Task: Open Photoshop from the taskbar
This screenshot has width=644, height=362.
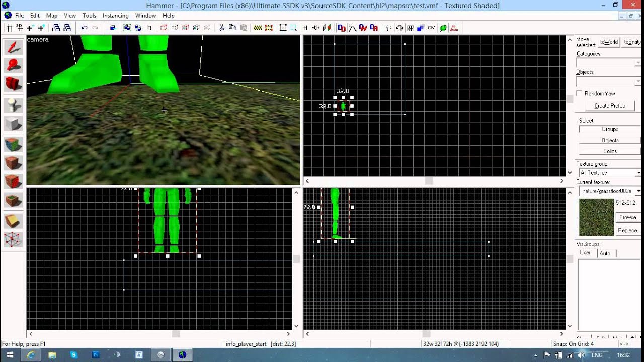Action: pyautogui.click(x=96, y=355)
